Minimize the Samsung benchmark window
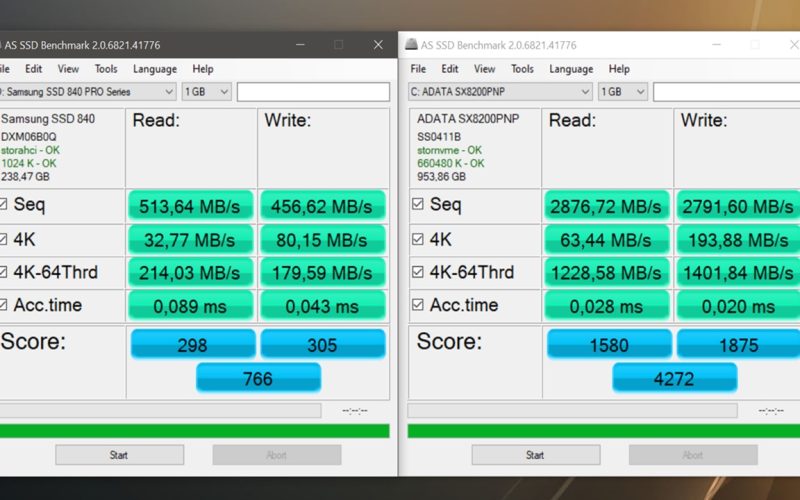 point(300,45)
